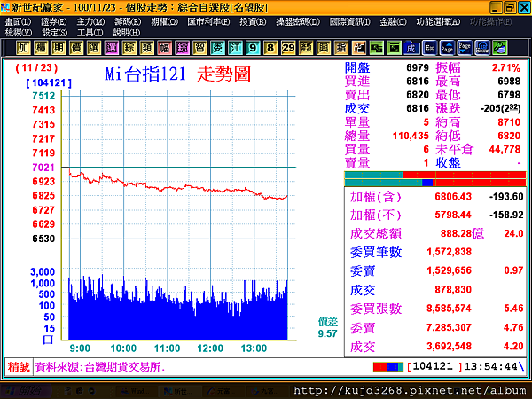532x399 pixels.
Task: Click the yellow 選 toolbar icon
Action: tap(94, 48)
